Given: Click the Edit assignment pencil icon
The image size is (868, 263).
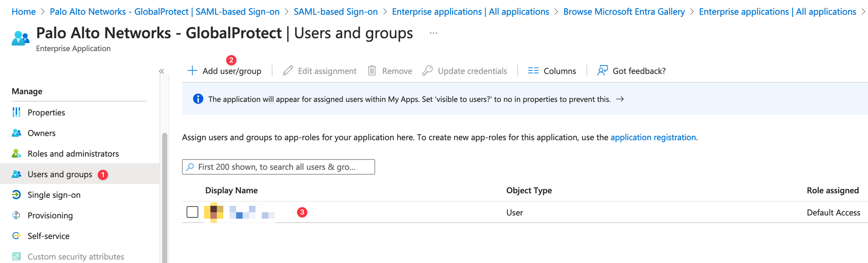Looking at the screenshot, I should (288, 71).
